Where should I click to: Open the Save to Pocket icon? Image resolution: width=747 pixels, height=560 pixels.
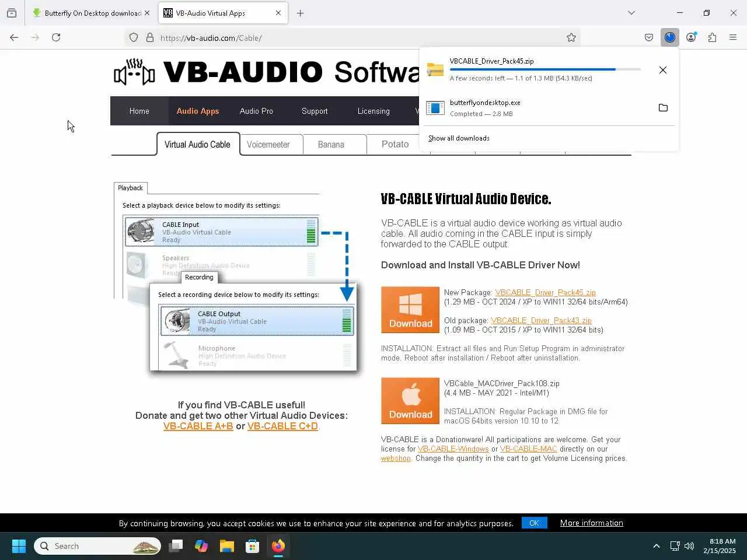(649, 37)
